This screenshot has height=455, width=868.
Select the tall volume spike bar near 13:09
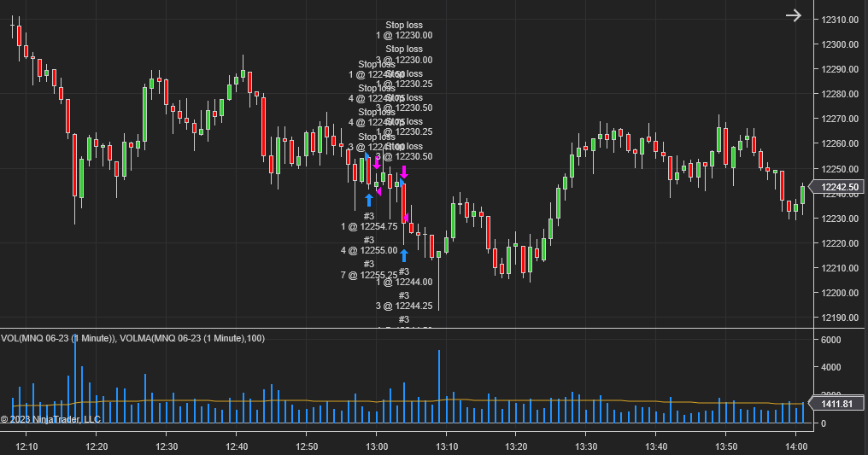point(439,387)
